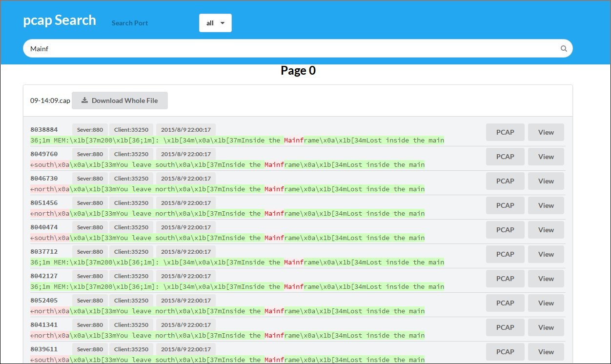View packet 8052405
Screen dimensions: 611x364
tap(546, 303)
